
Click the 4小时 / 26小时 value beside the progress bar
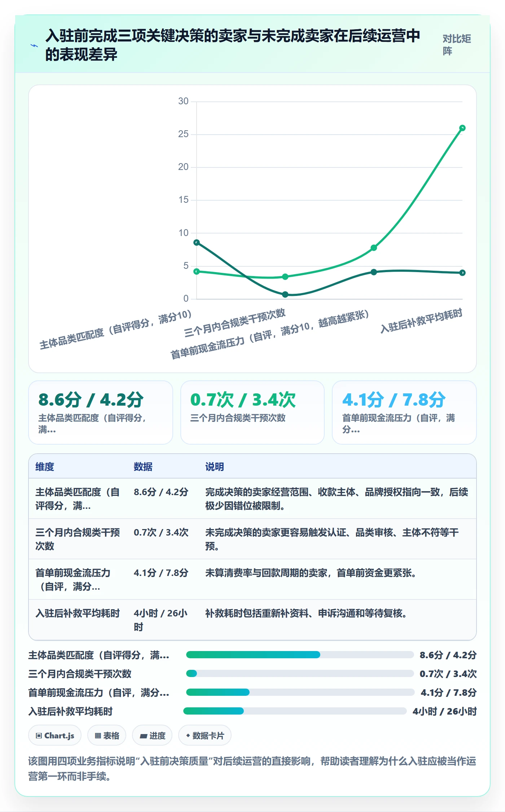click(445, 711)
